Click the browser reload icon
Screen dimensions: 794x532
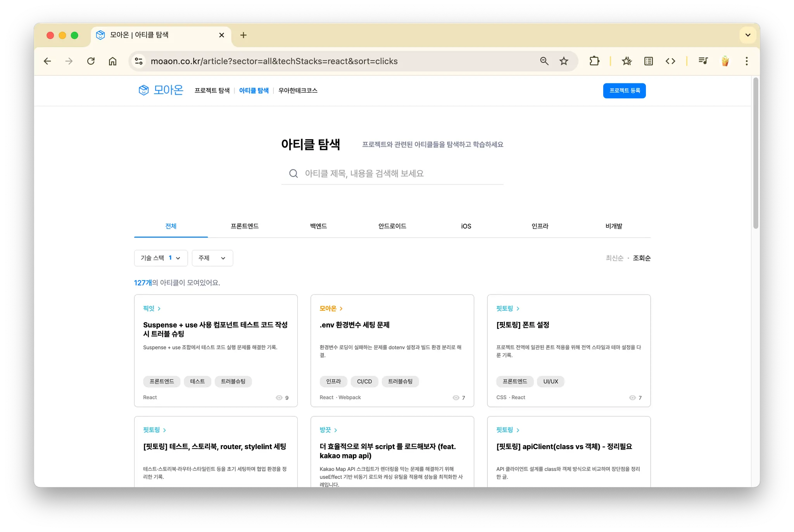(91, 61)
